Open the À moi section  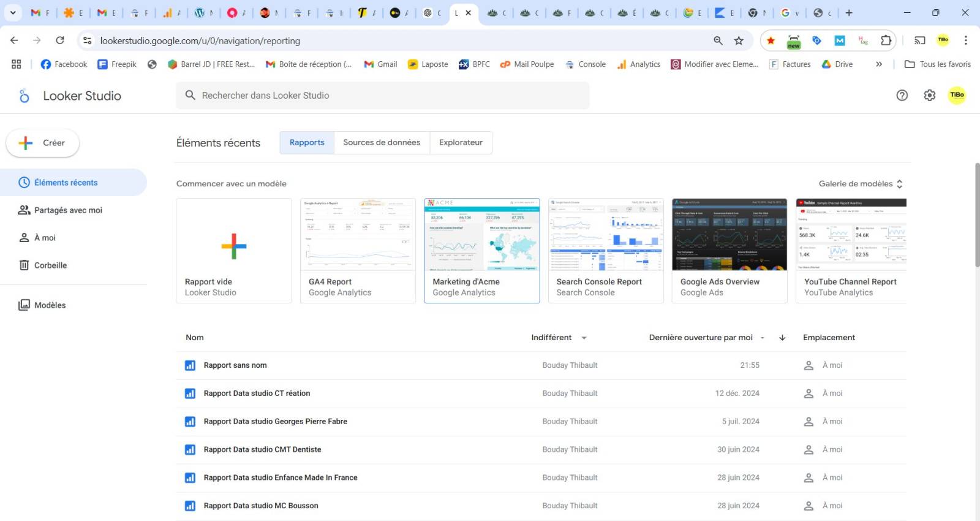point(73,238)
